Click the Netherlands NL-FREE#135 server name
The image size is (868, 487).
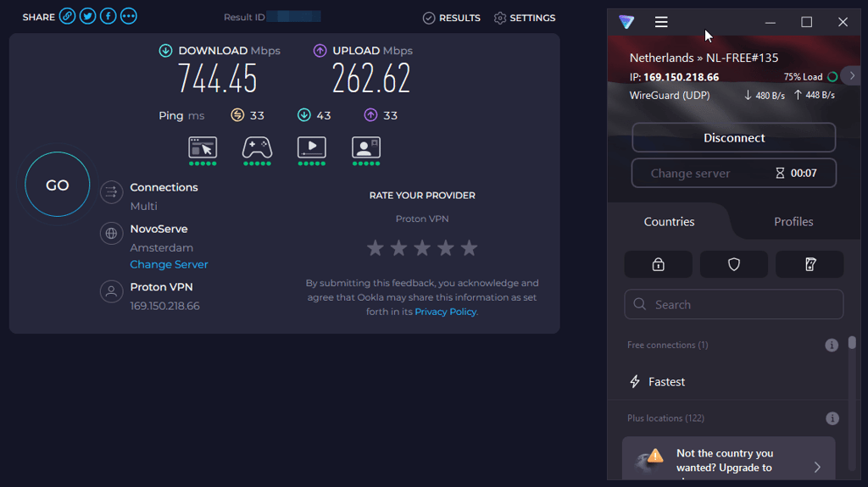(704, 58)
